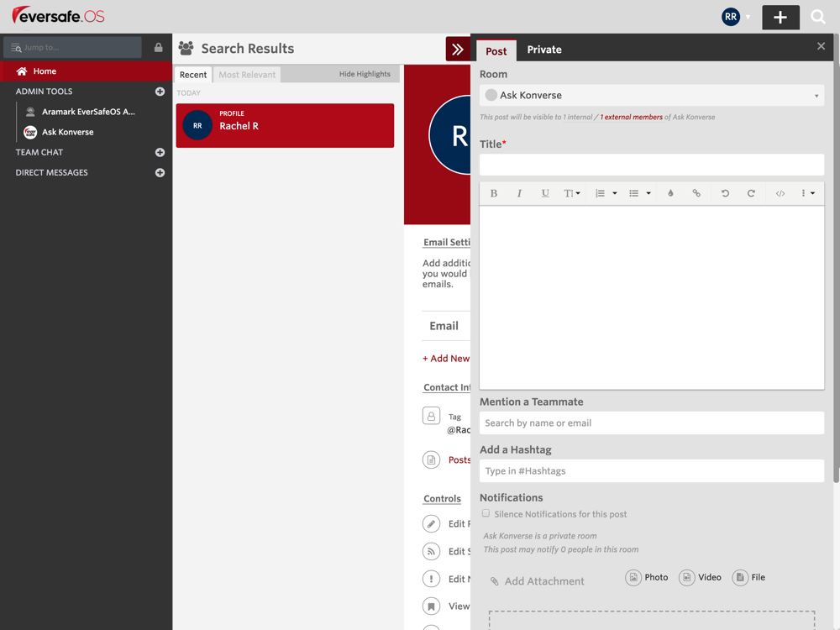Click the Add a Hashtag field
Viewport: 840px width, 630px height.
[x=652, y=471]
